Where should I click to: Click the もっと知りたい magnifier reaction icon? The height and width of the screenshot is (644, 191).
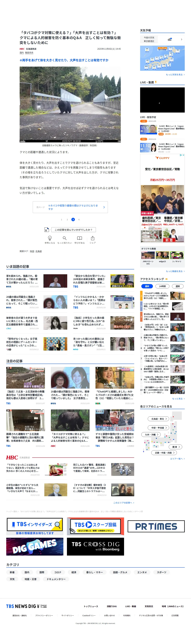(65, 238)
